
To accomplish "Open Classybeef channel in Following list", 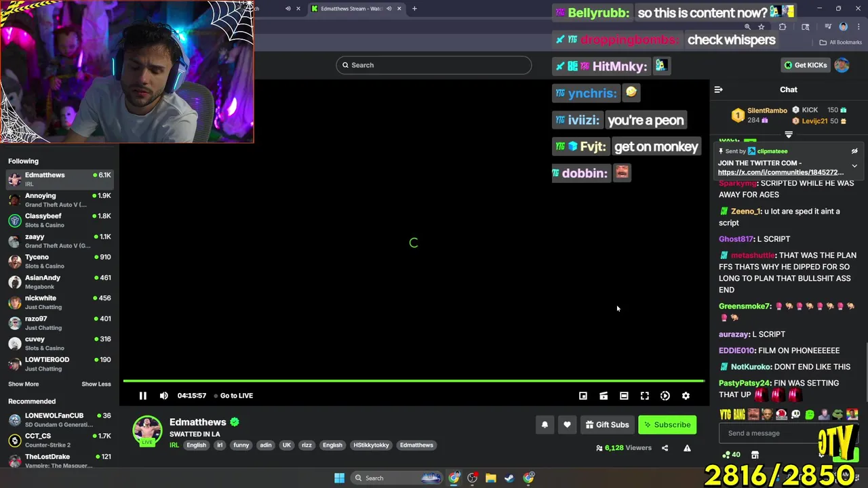I will 60,220.
